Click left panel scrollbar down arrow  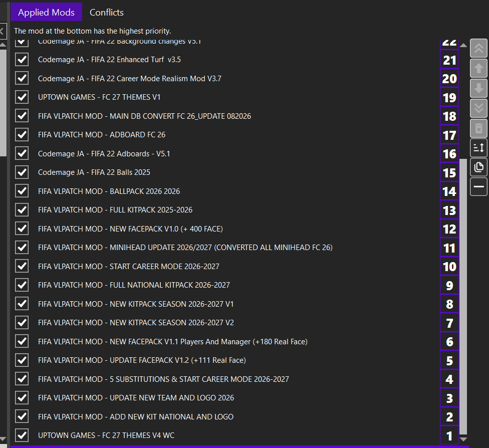coord(3,439)
